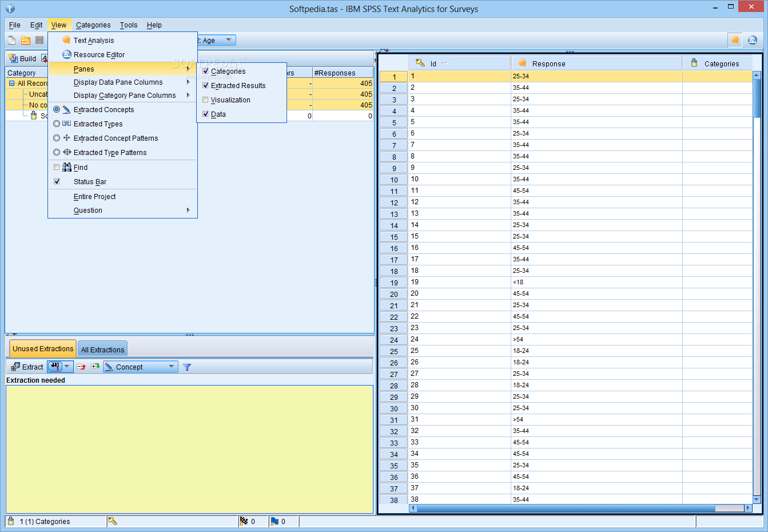Screen dimensions: 768x532
Task: Switch to the All Extractions tab
Action: [x=102, y=350]
